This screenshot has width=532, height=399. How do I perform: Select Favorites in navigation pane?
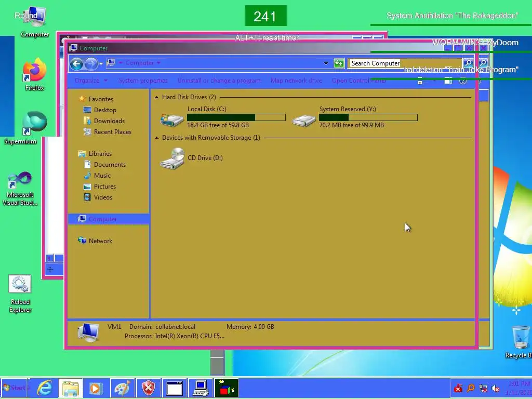pos(101,99)
